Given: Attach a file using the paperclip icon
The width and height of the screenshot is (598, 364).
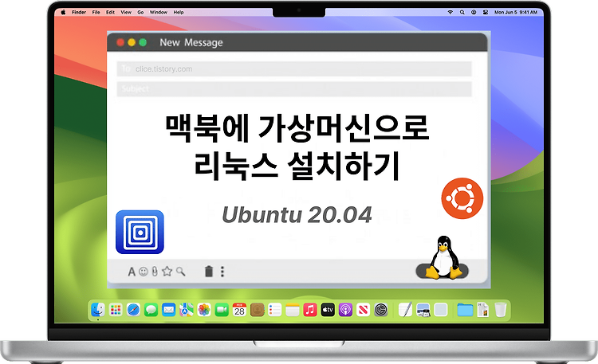Looking at the screenshot, I should [155, 272].
